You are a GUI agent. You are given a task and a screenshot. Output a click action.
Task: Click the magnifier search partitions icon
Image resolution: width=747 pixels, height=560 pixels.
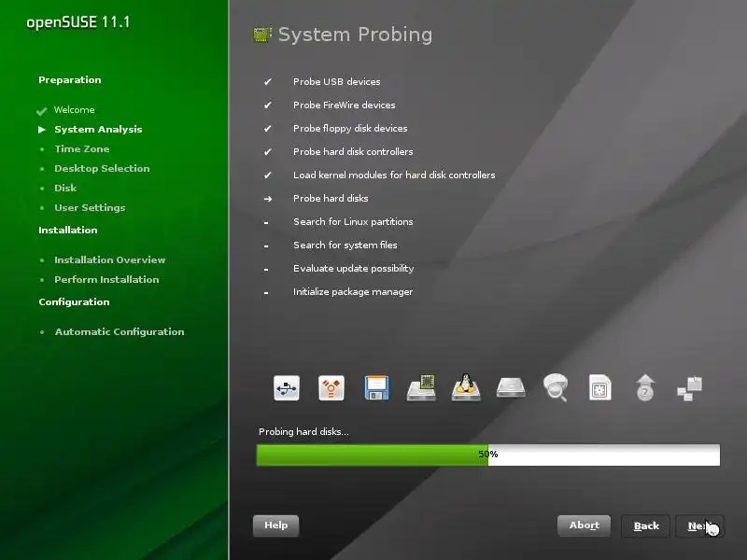(x=556, y=387)
